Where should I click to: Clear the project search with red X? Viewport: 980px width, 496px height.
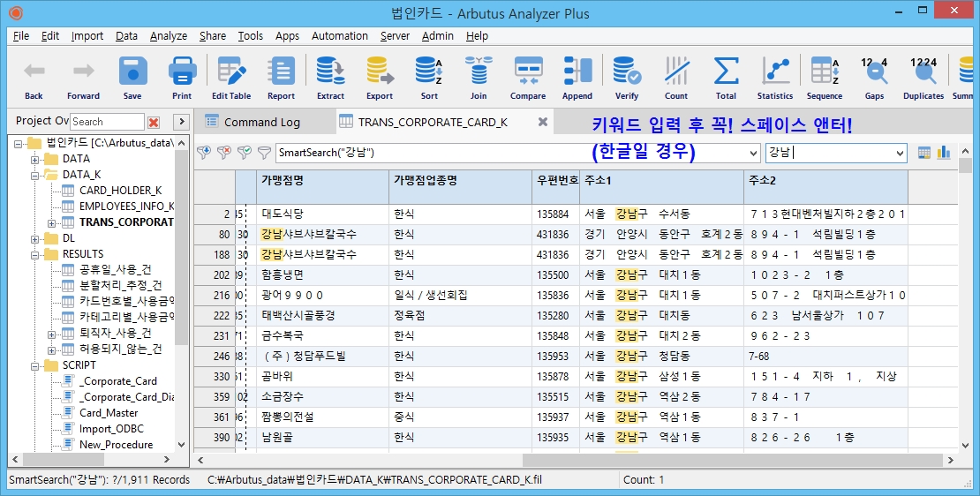point(154,122)
